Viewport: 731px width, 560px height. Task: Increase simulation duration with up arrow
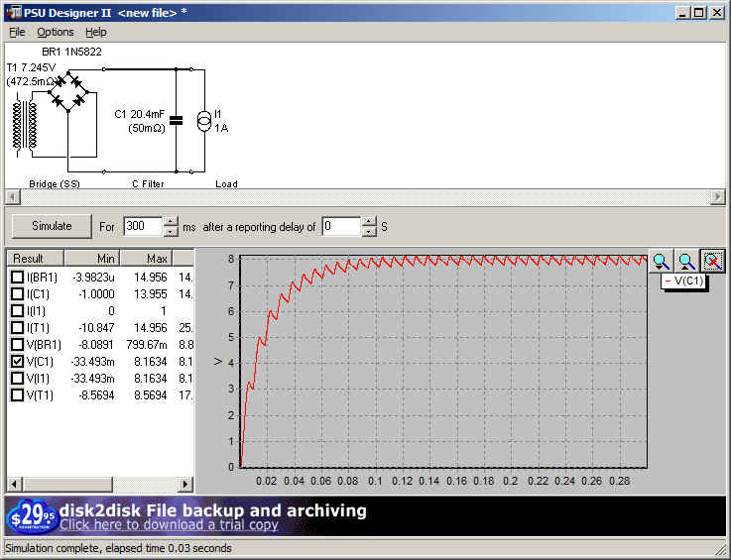(x=171, y=221)
